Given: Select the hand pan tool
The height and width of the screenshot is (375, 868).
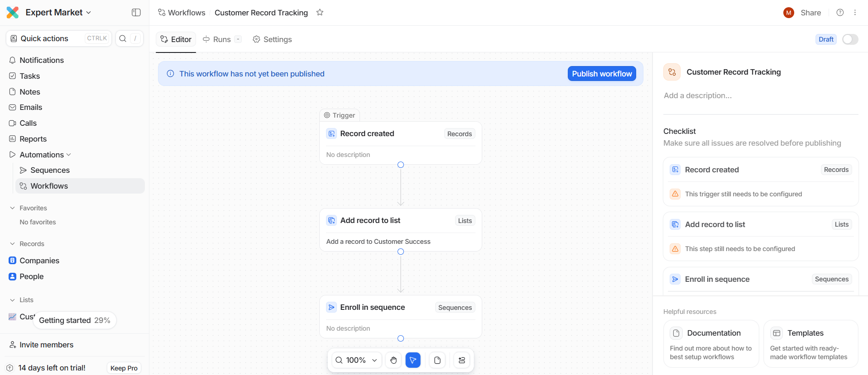Looking at the screenshot, I should 393,360.
